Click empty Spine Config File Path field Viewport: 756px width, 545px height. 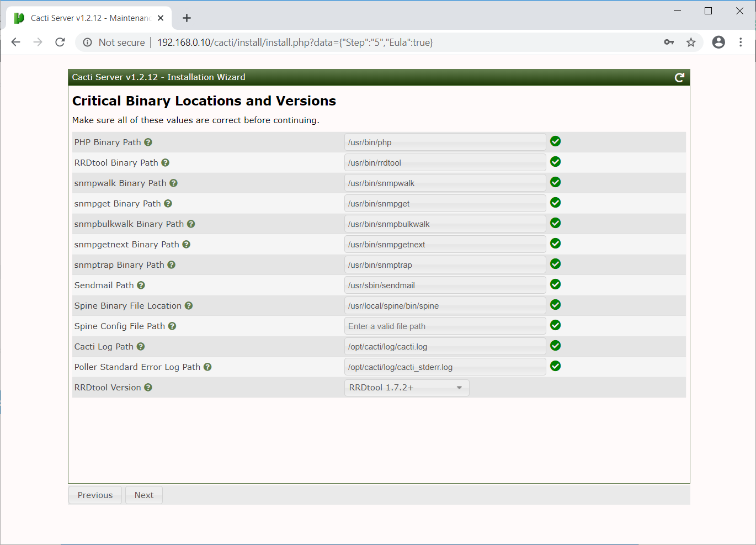(x=445, y=326)
